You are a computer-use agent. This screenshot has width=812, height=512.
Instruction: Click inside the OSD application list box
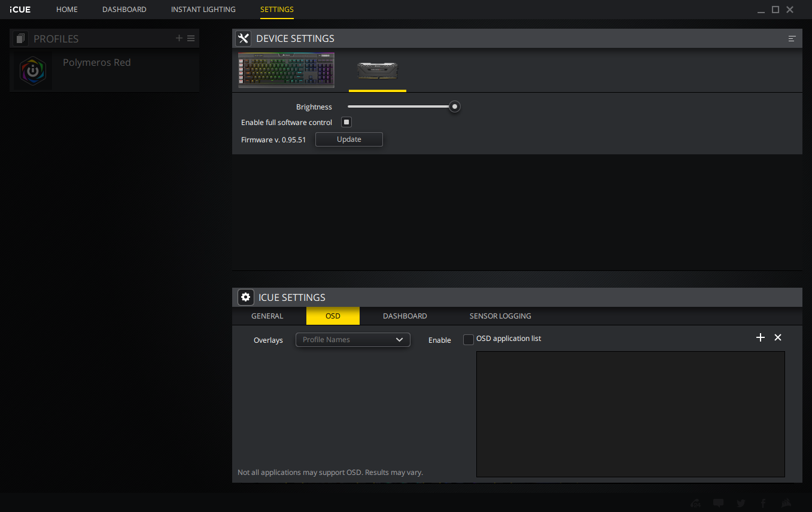coord(631,414)
